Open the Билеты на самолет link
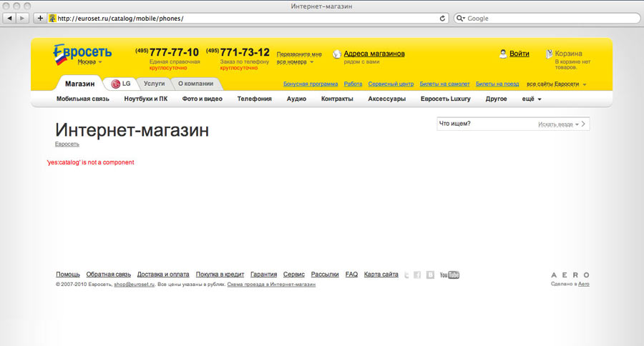The height and width of the screenshot is (346, 644). tap(444, 84)
